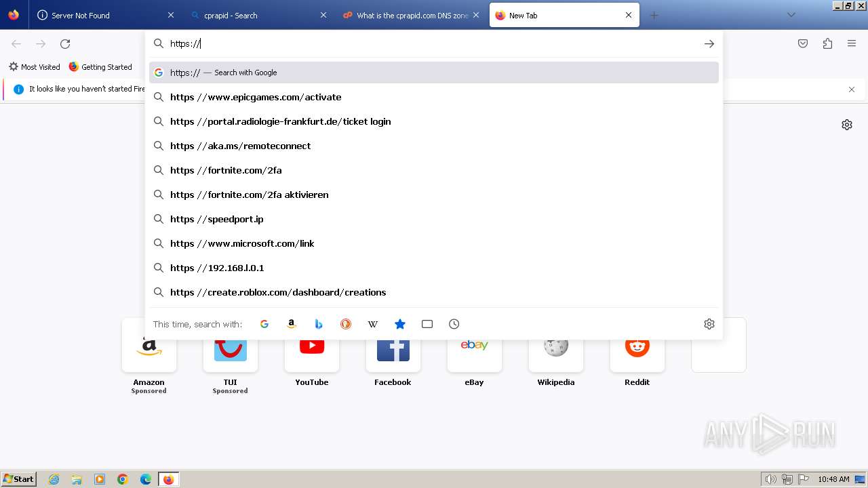Open search settings gear in dropdown

tap(709, 324)
